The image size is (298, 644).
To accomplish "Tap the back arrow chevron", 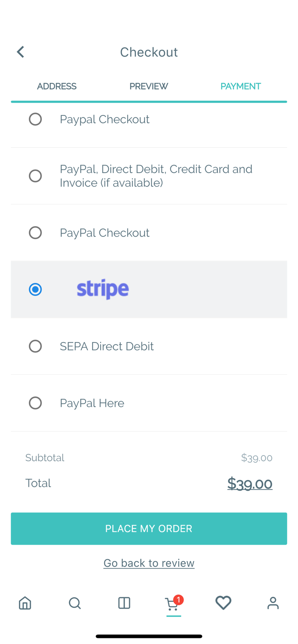I will (20, 52).
